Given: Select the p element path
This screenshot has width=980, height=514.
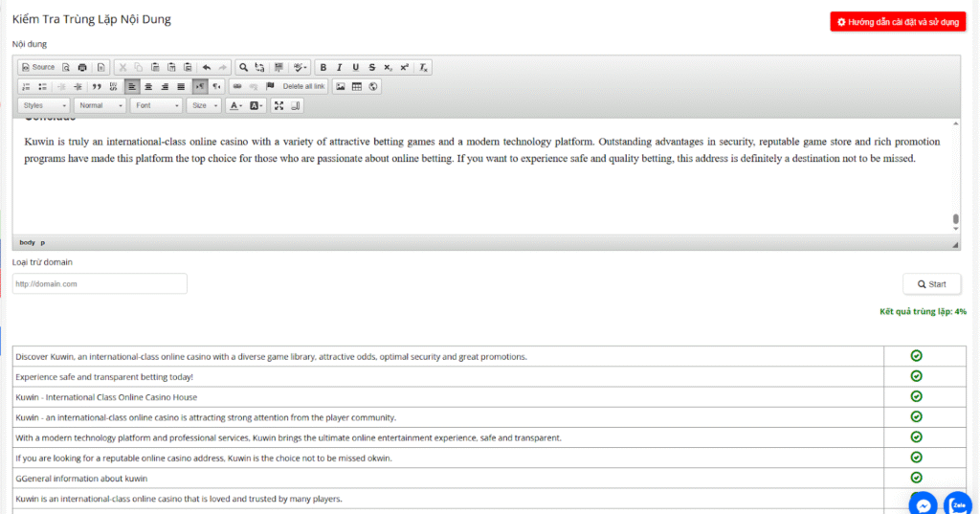Looking at the screenshot, I should pos(42,242).
